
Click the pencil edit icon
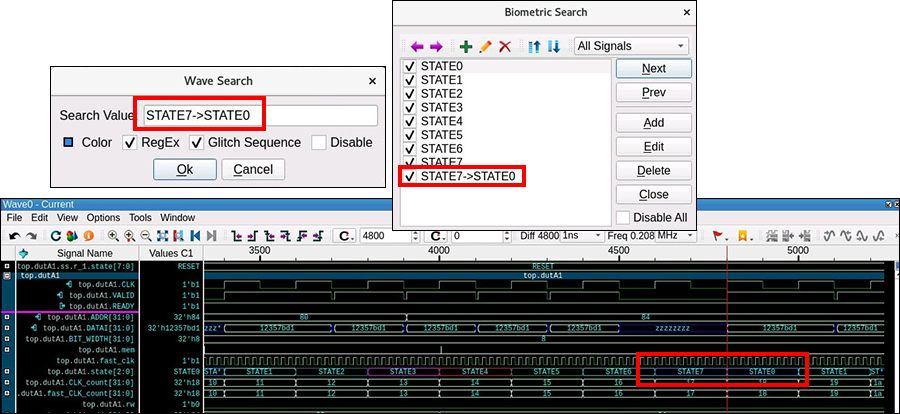click(x=485, y=46)
